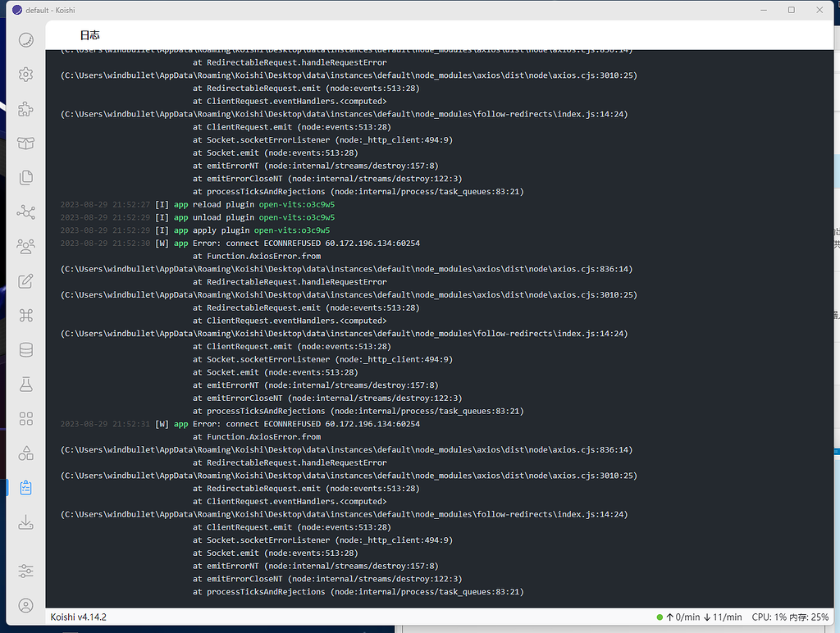
Task: Open command management symbol icon
Action: (x=25, y=316)
